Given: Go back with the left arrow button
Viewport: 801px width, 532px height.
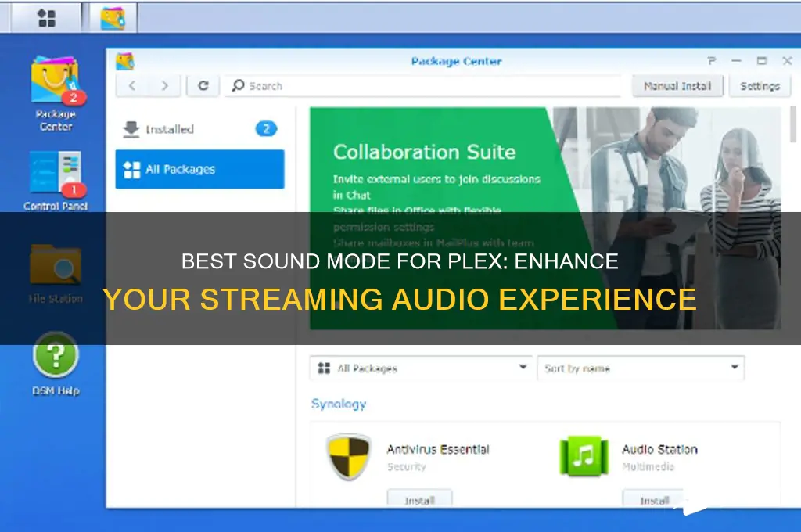Looking at the screenshot, I should tap(132, 86).
